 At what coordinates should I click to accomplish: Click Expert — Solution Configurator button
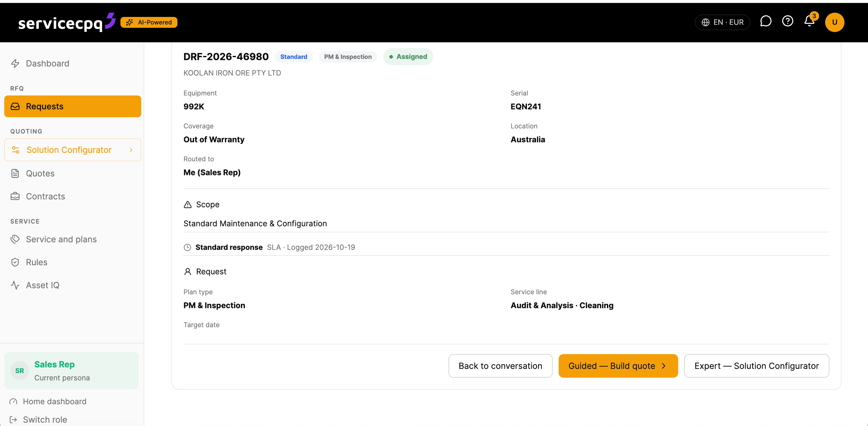(x=756, y=366)
